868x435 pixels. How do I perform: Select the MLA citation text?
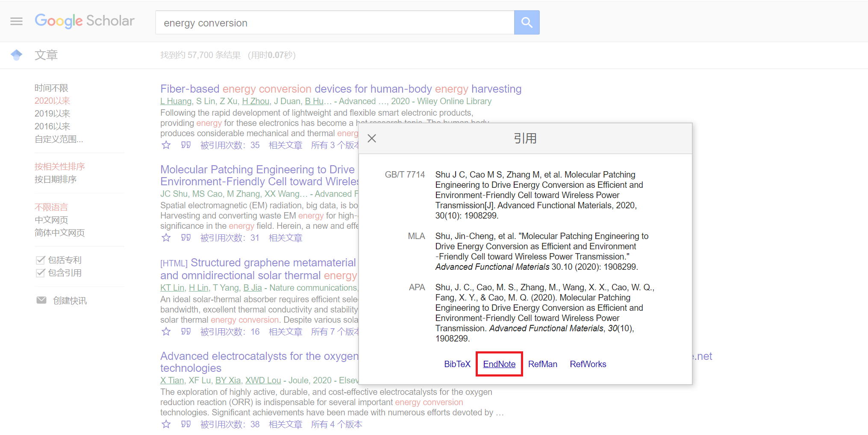pyautogui.click(x=542, y=251)
